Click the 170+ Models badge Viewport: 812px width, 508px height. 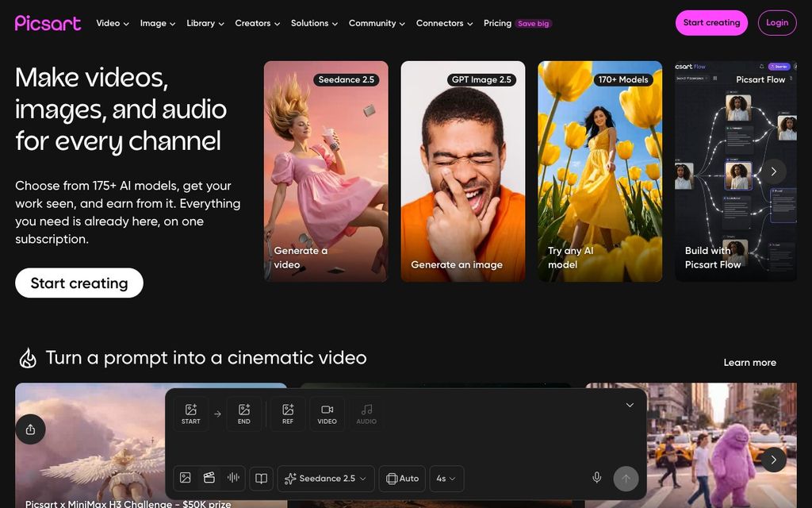point(623,80)
